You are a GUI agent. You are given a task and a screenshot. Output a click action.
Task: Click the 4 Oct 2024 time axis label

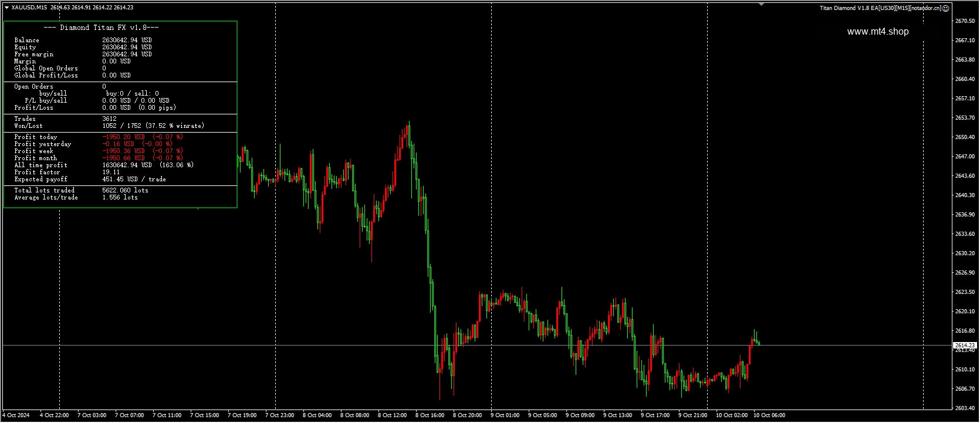(x=16, y=415)
